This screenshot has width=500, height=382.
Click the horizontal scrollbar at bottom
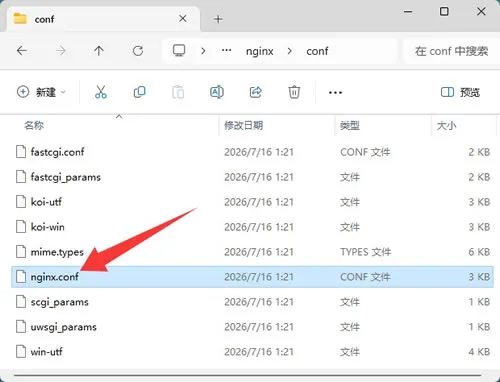247,375
